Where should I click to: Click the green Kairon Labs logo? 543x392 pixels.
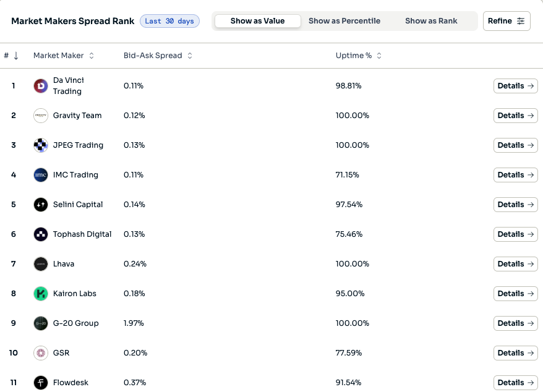[41, 294]
